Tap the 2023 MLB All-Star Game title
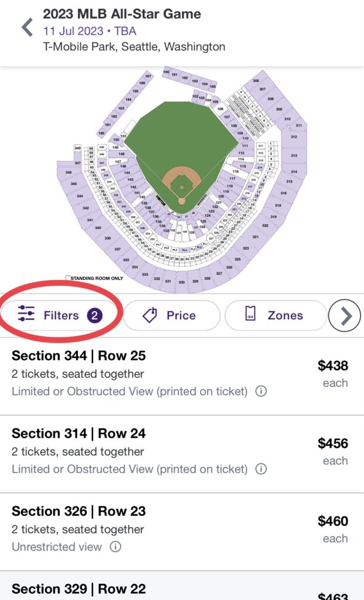 (122, 14)
